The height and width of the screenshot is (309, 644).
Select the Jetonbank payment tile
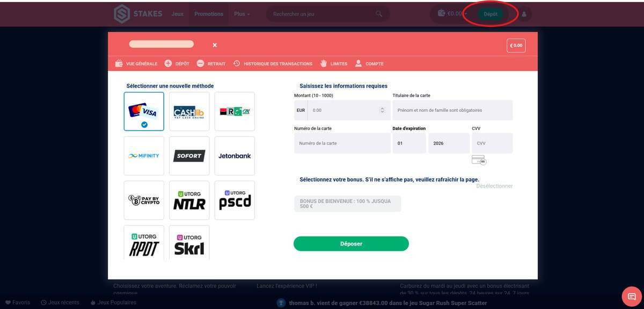pyautogui.click(x=235, y=156)
